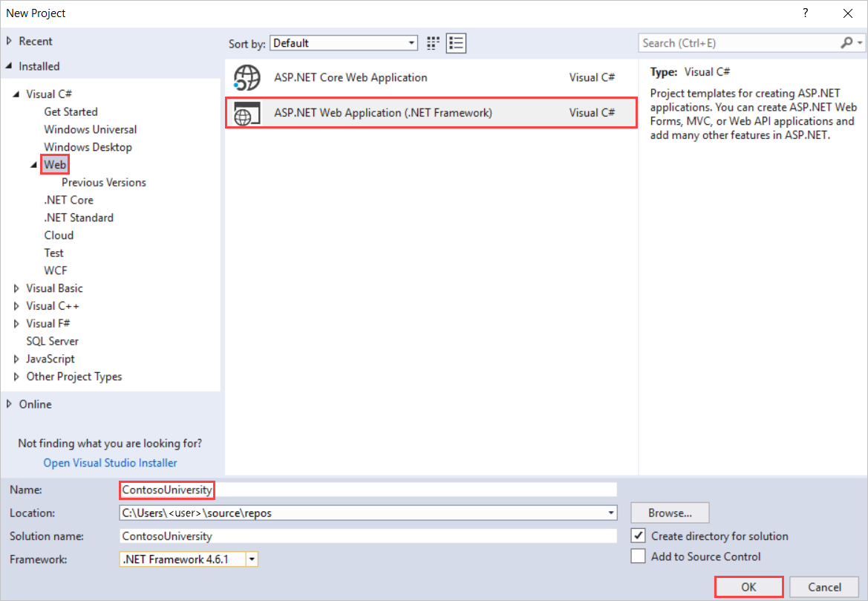
Task: Click the ASP.NET Web Application (.NET Framework) icon
Action: (247, 113)
